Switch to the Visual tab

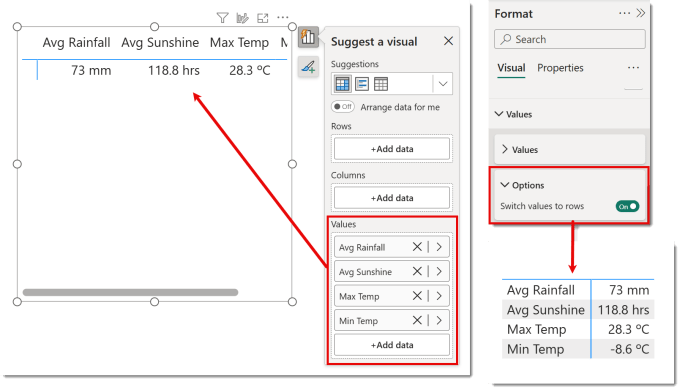coord(511,68)
